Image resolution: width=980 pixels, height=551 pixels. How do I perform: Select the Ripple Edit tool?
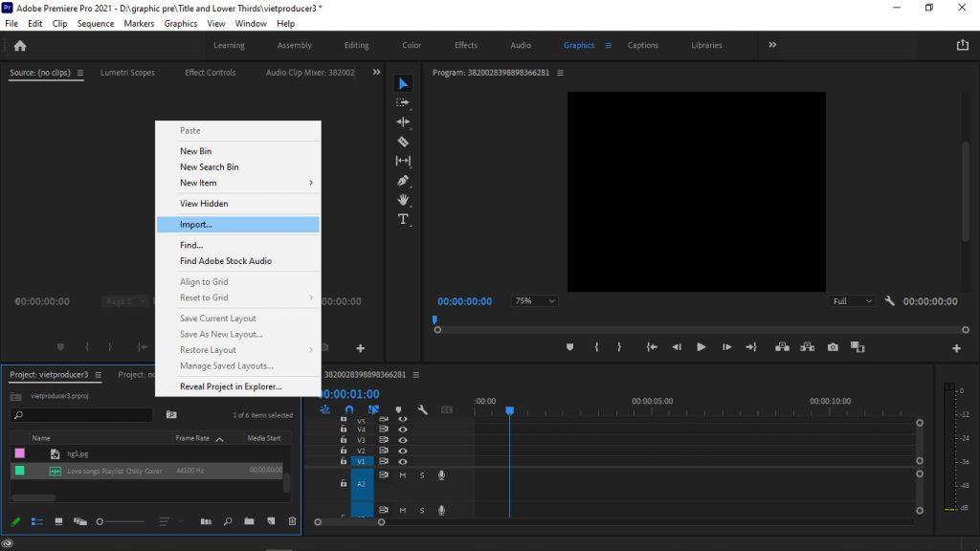click(403, 121)
